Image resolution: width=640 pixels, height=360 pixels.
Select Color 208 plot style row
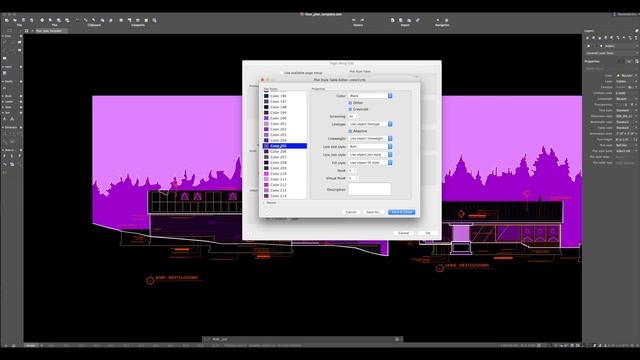tap(284, 162)
